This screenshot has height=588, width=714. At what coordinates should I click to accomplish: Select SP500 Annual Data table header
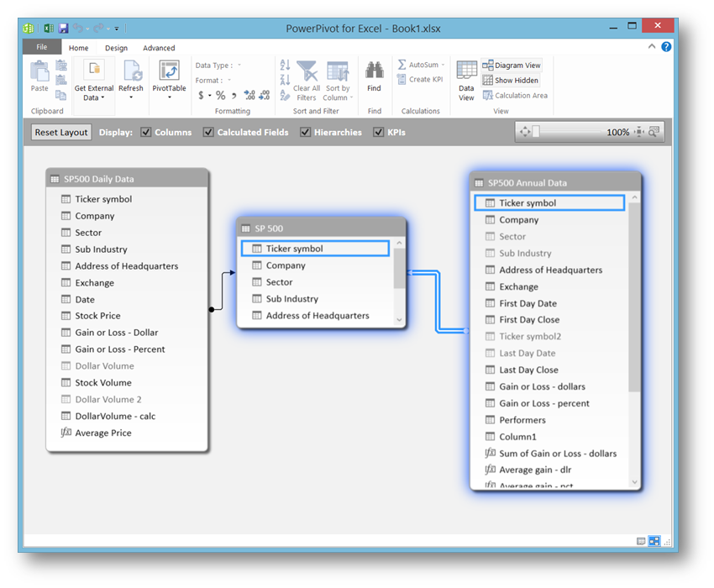pyautogui.click(x=555, y=182)
